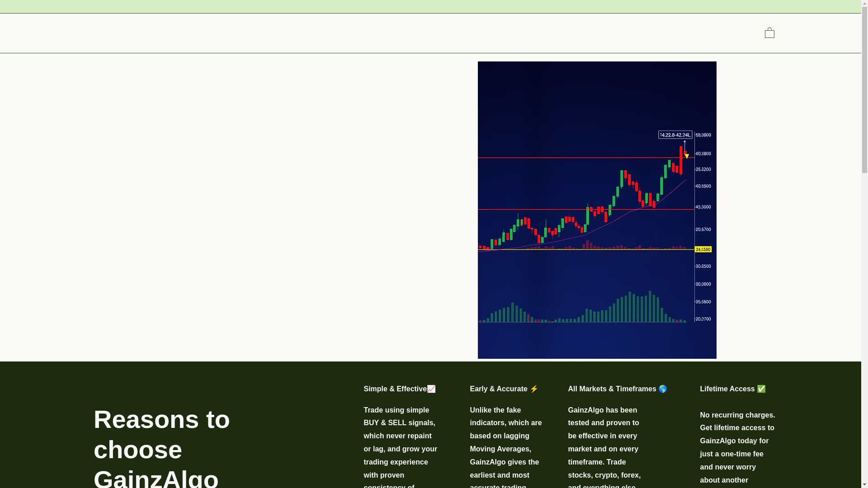Click paragraph starting 'GainzAlgo has been tested'
Viewport: 868px width, 488px height.
coord(604,447)
